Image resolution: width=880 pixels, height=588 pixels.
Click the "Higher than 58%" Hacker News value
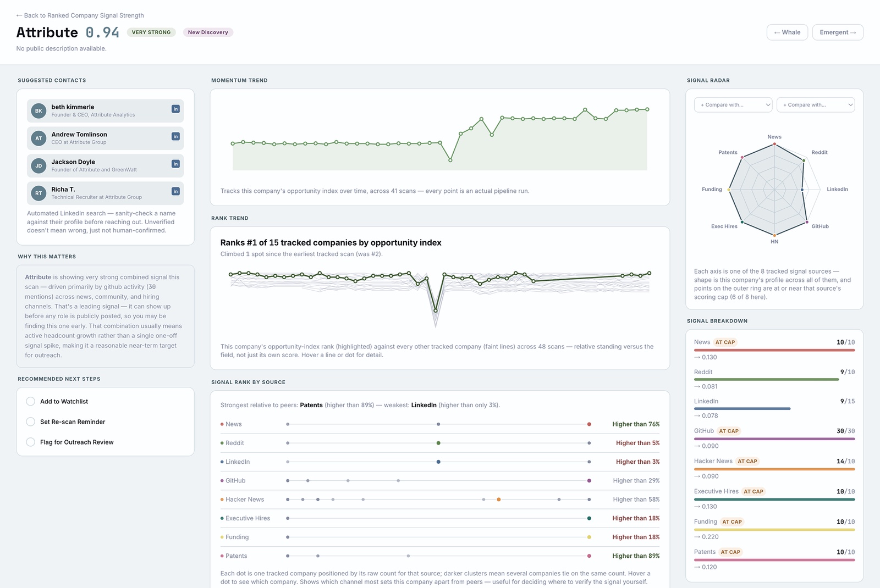pos(636,500)
